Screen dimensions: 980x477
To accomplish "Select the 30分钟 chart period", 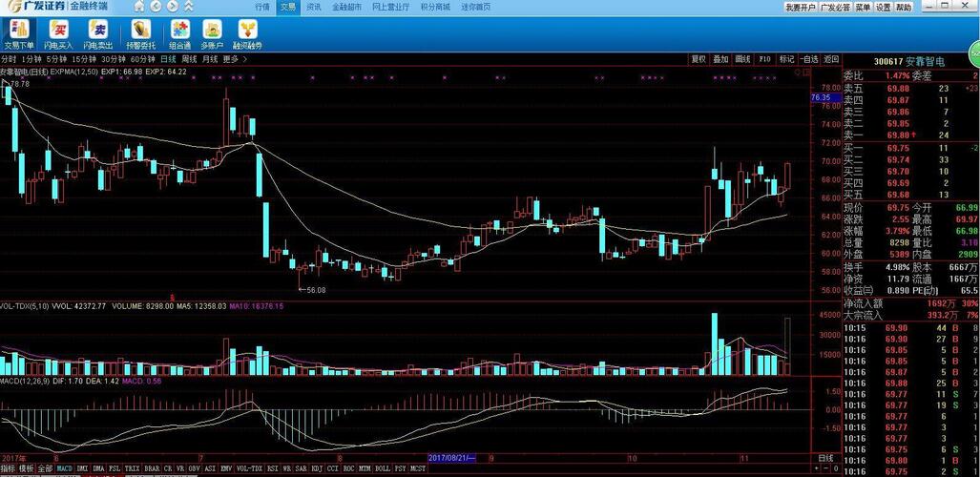I will coord(115,59).
